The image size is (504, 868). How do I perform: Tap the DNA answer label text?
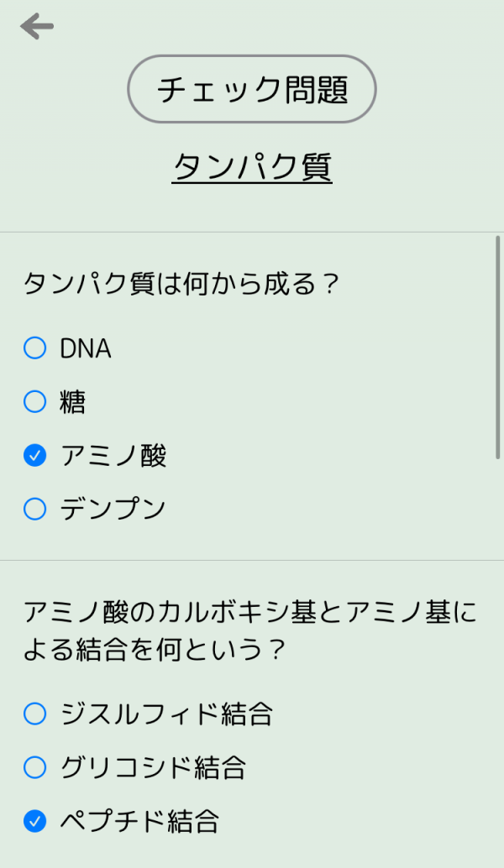pyautogui.click(x=86, y=348)
